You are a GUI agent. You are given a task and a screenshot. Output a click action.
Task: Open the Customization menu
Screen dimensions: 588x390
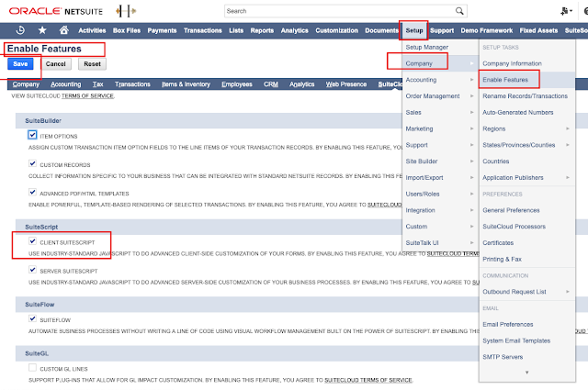pos(337,30)
